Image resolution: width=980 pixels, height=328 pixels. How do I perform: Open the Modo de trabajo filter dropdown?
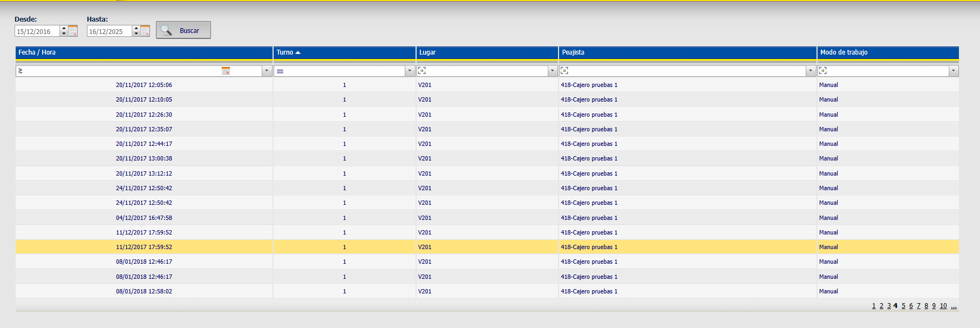(x=954, y=71)
